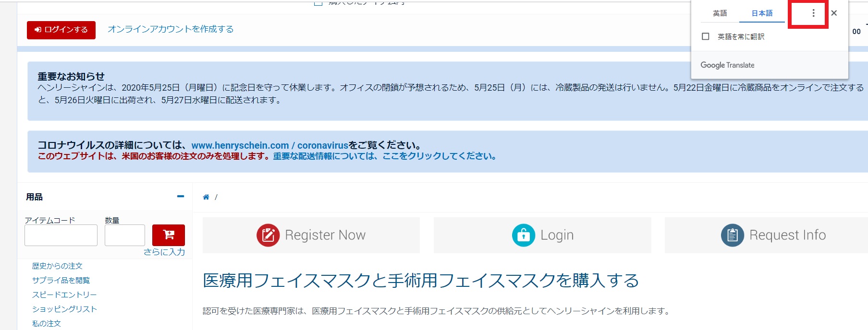The width and height of the screenshot is (868, 330).
Task: View 私の注文 in the sidebar
Action: click(47, 324)
